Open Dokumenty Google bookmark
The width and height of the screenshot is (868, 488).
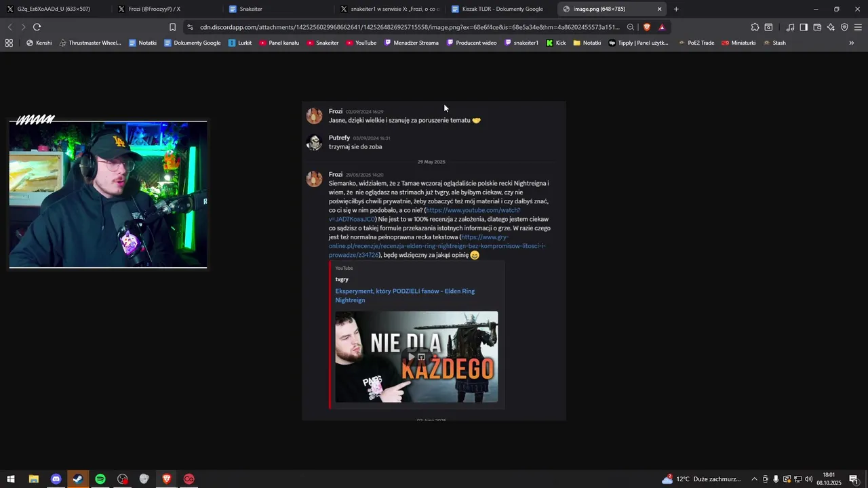coord(192,43)
